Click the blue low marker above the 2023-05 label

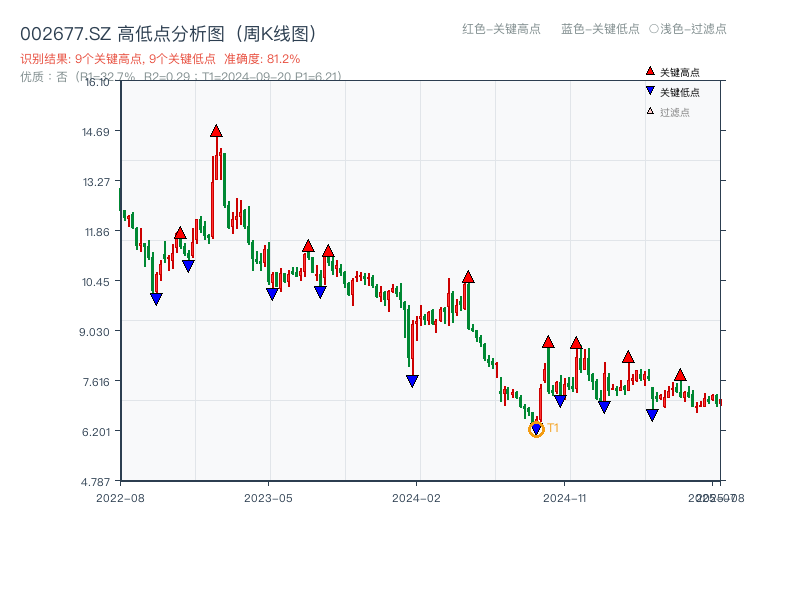[x=272, y=294]
